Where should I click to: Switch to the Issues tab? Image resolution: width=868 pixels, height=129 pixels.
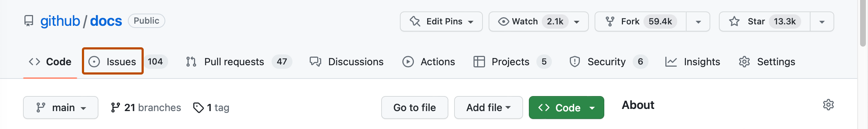coord(113,61)
